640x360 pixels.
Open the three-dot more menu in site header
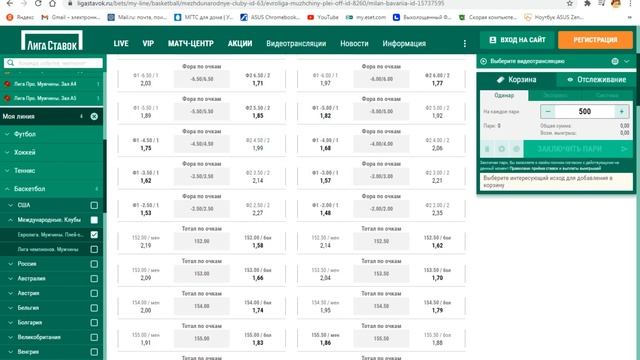point(464,44)
